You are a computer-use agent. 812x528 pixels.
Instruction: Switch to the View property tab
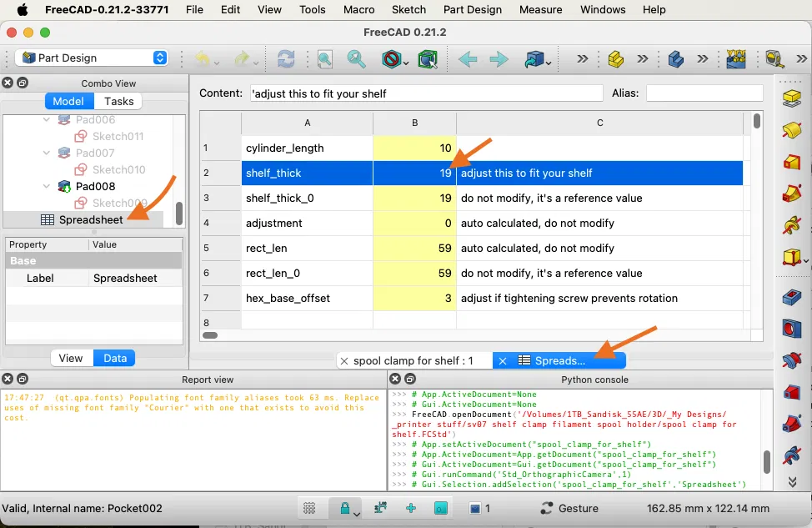70,358
